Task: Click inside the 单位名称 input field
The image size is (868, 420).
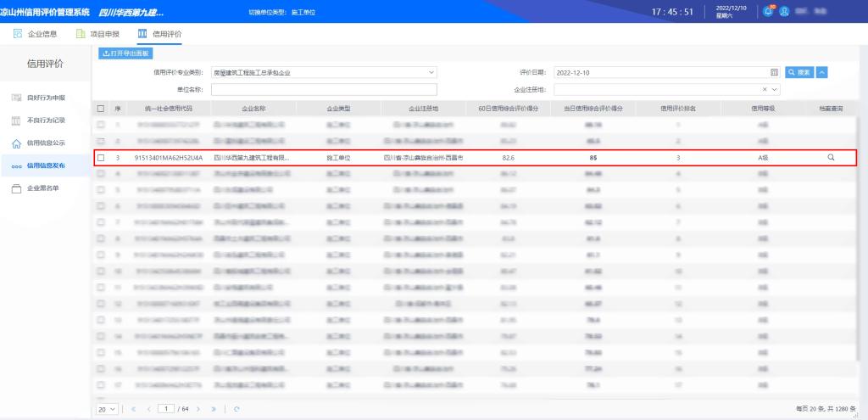Action: tap(324, 89)
